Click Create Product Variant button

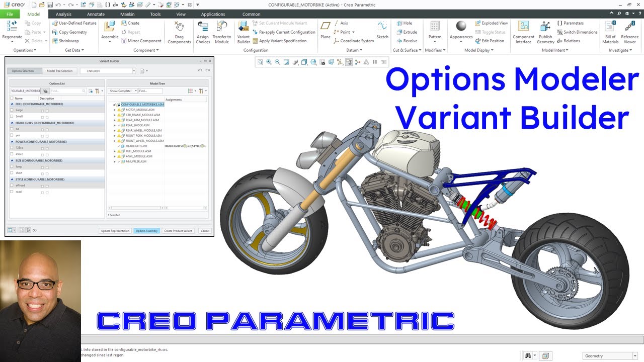178,231
